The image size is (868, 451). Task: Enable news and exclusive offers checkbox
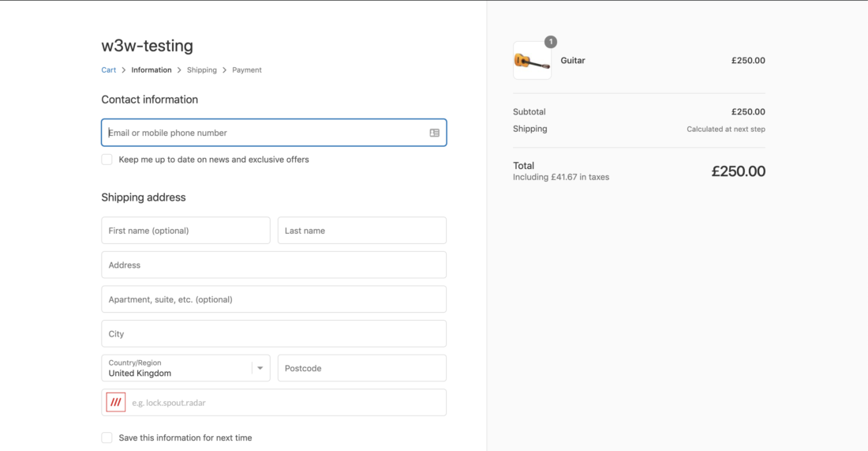click(107, 160)
